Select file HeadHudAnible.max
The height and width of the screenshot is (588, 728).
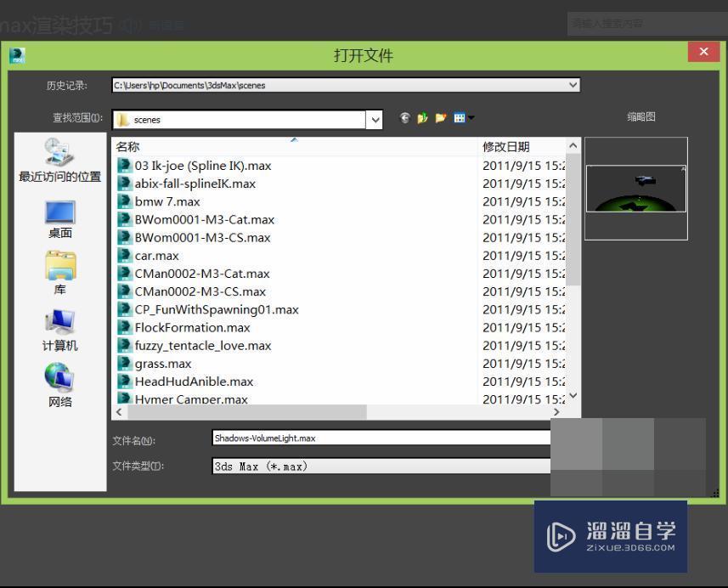coord(194,382)
